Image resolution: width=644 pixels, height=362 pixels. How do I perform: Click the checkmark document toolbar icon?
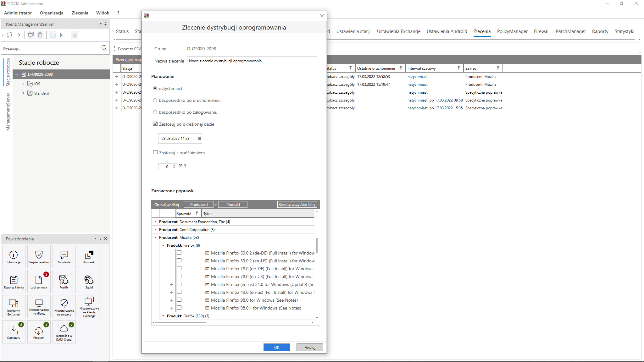coord(75,35)
